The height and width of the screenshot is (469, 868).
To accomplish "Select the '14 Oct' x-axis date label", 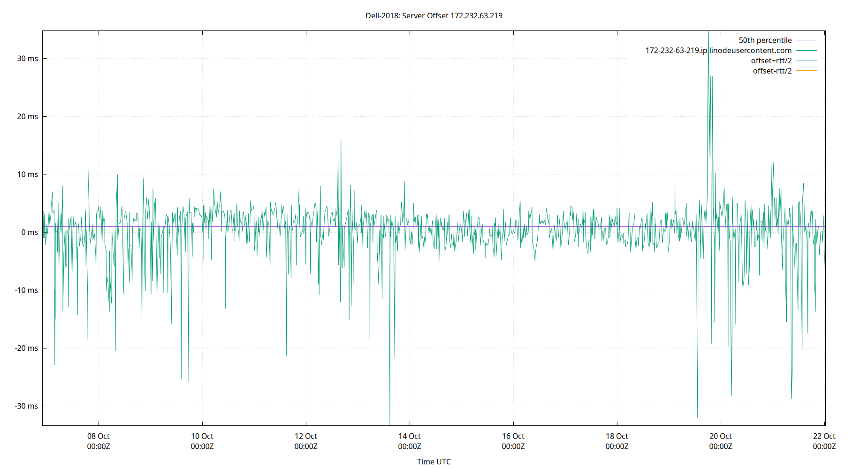I will pos(410,436).
